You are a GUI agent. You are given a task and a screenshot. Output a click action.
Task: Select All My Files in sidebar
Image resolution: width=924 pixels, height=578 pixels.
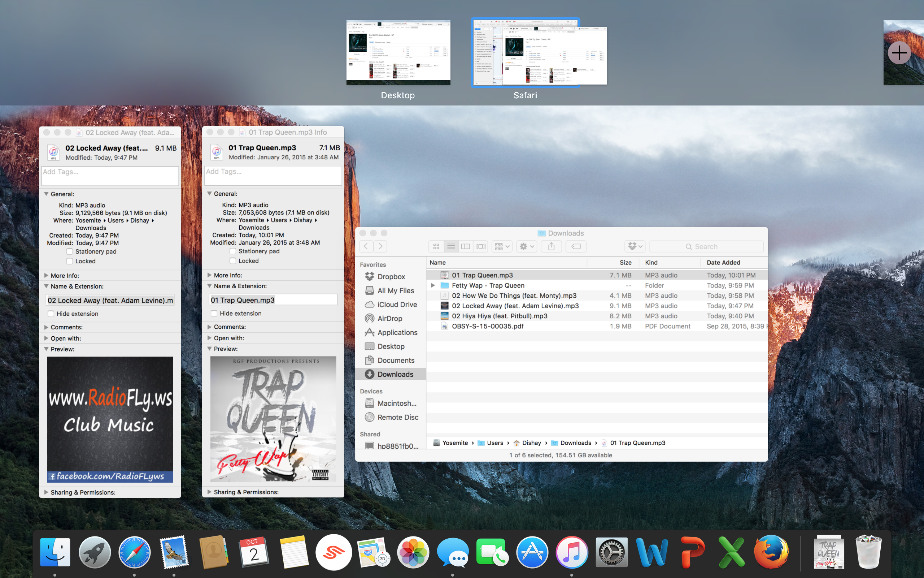point(391,290)
